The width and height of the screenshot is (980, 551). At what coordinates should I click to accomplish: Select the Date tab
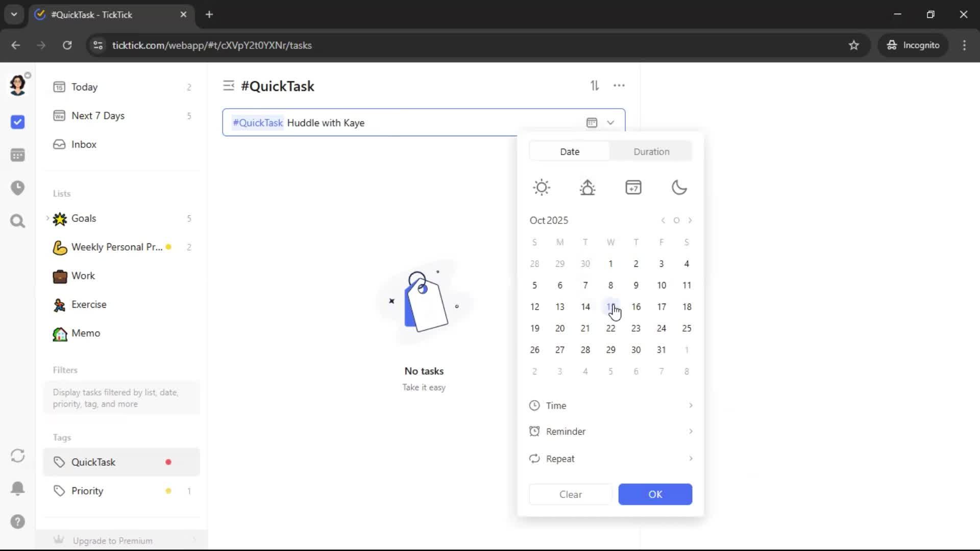570,152
